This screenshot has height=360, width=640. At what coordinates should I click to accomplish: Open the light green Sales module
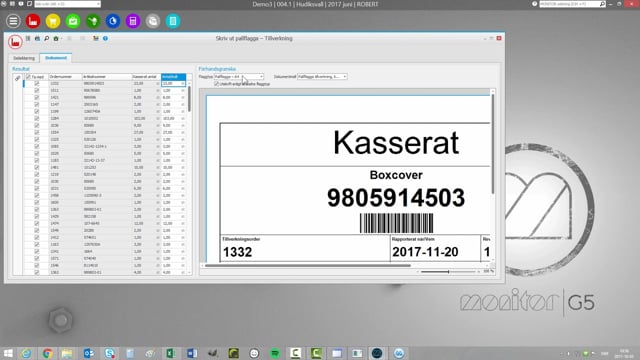tap(73, 21)
